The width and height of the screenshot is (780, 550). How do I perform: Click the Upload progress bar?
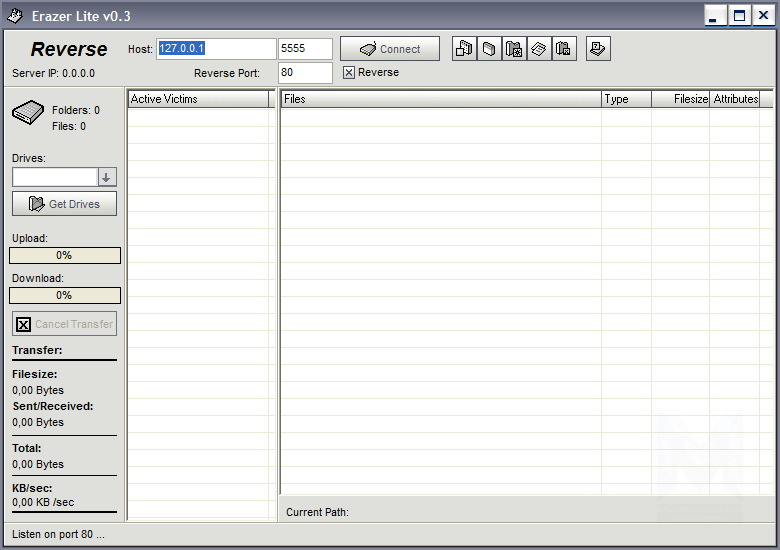pos(65,256)
